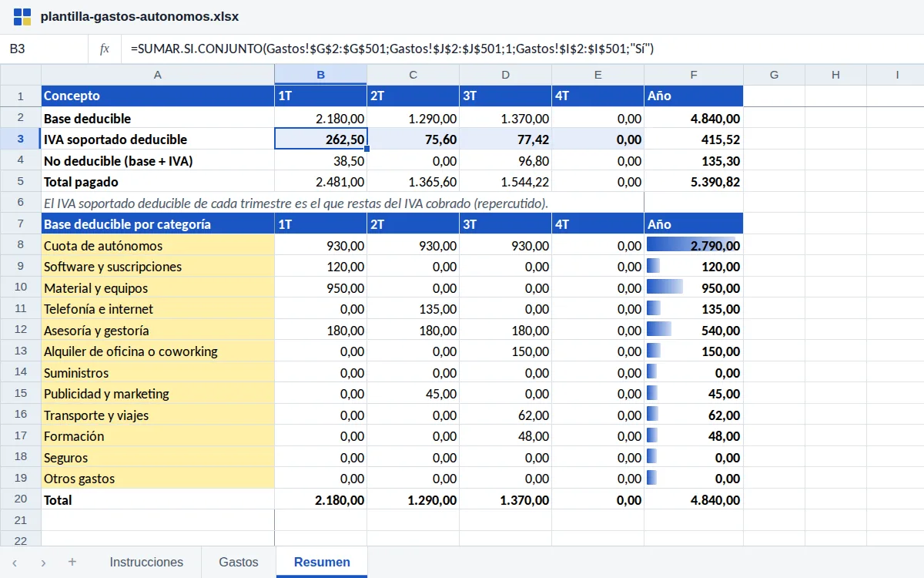
Task: Select 'IVA soportado deducible' cell
Action: tap(158, 139)
